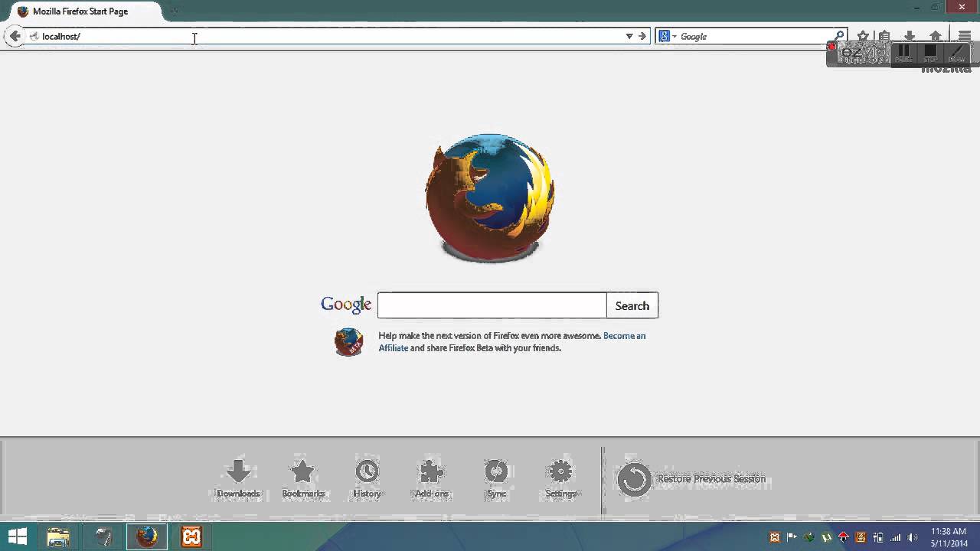This screenshot has height=551, width=980.
Task: Click the XAMPP system tray icon
Action: pyautogui.click(x=775, y=537)
